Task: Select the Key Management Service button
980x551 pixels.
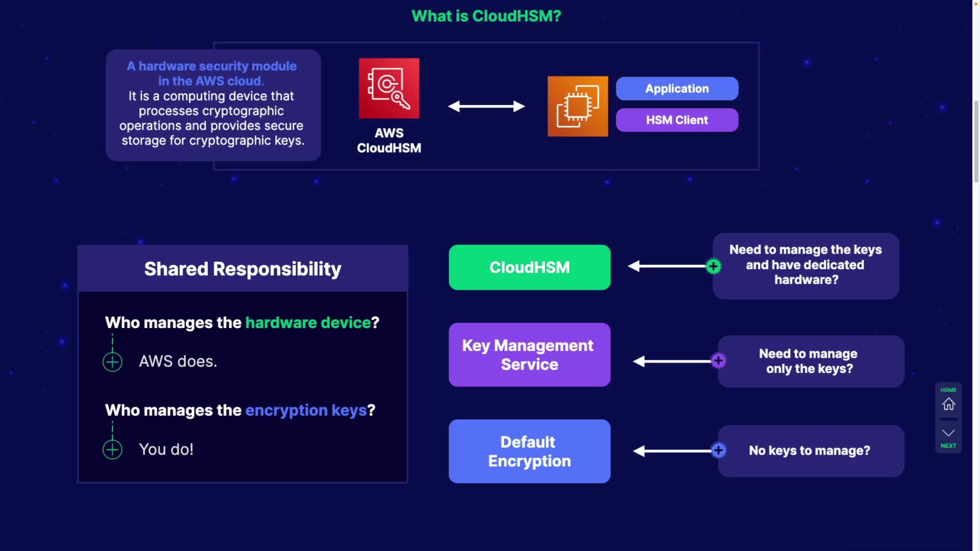Action: pos(529,355)
